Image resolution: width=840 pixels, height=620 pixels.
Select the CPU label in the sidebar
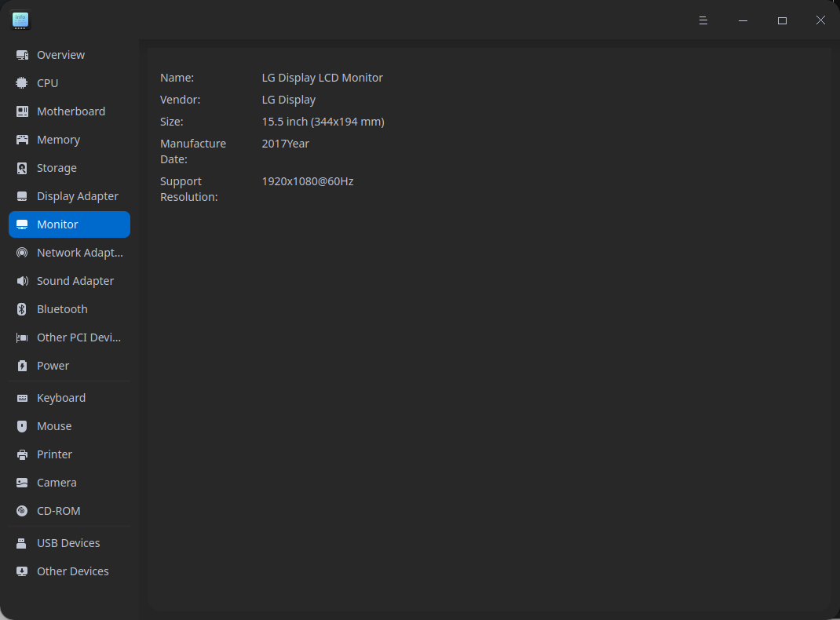(x=48, y=83)
